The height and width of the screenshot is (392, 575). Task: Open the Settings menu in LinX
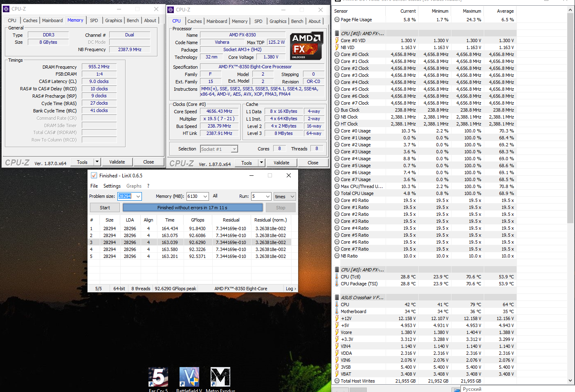click(112, 186)
